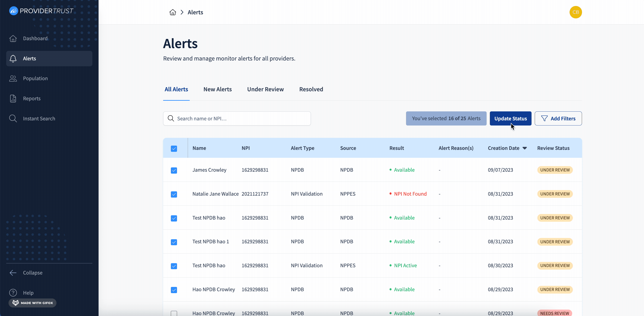This screenshot has width=644, height=316.
Task: Uncheck the James Crowley row checkbox
Action: tap(174, 170)
